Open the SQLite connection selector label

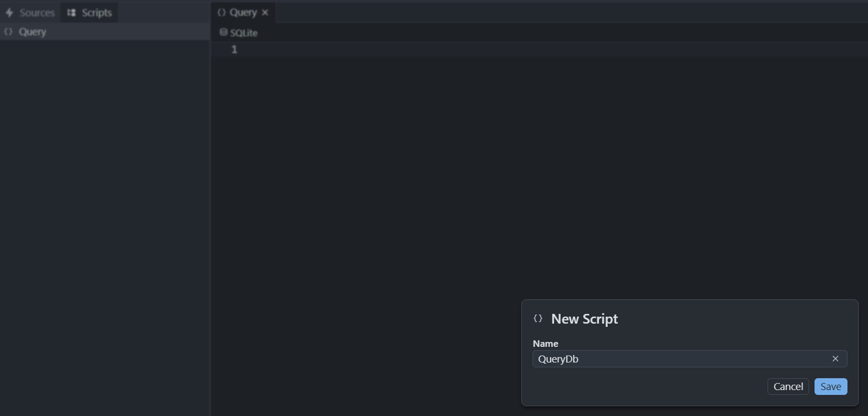click(244, 33)
